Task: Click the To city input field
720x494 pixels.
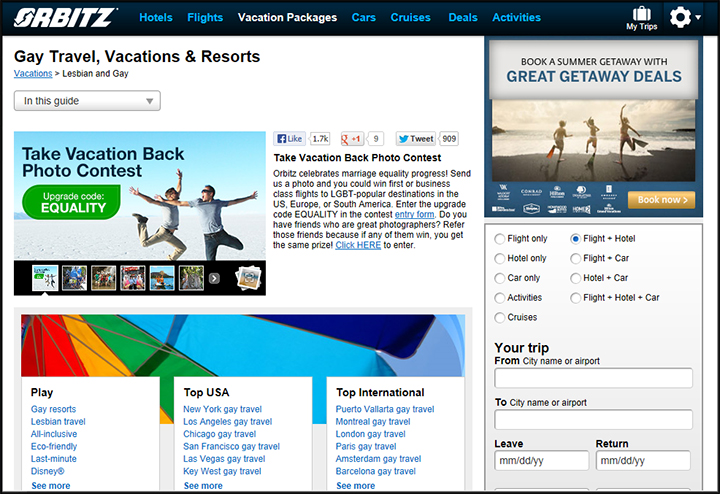Action: (593, 420)
